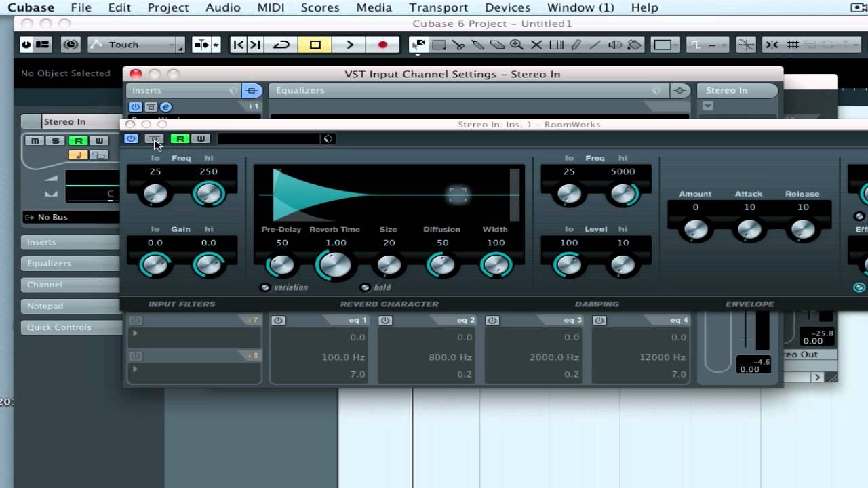Screen dimensions: 868x488
Task: Open the Cubase application menu
Action: click(31, 7)
